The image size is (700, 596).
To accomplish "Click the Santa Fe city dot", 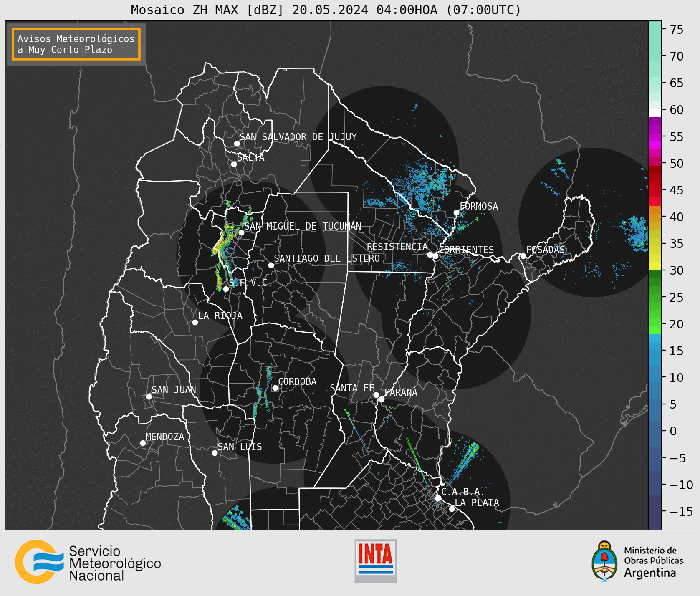I will (x=376, y=395).
